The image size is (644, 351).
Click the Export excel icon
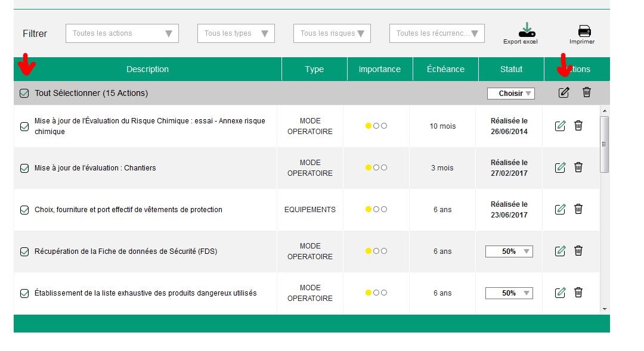point(527,30)
